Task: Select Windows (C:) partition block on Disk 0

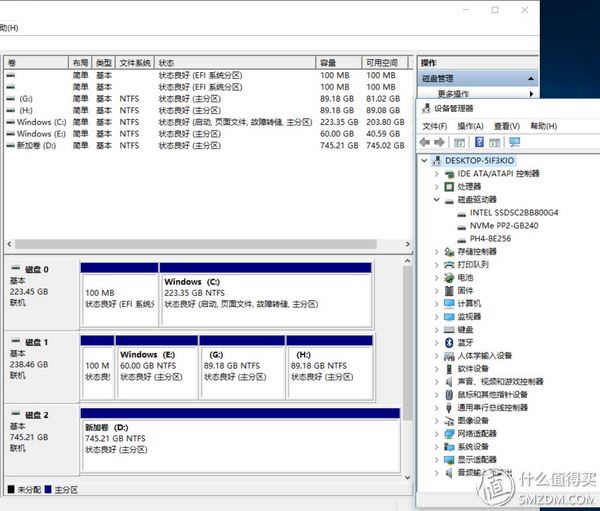Action: (266, 295)
